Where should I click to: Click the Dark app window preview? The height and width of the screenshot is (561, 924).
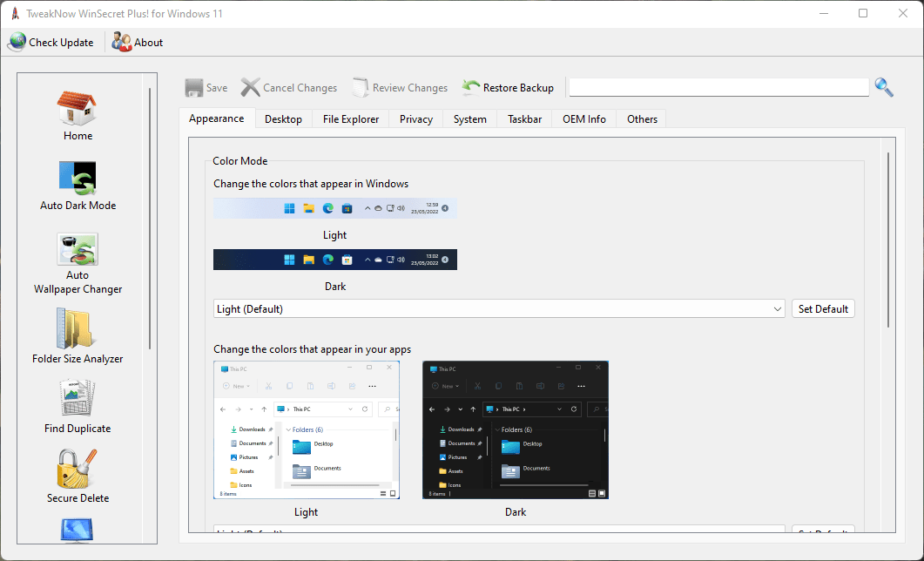click(x=515, y=430)
